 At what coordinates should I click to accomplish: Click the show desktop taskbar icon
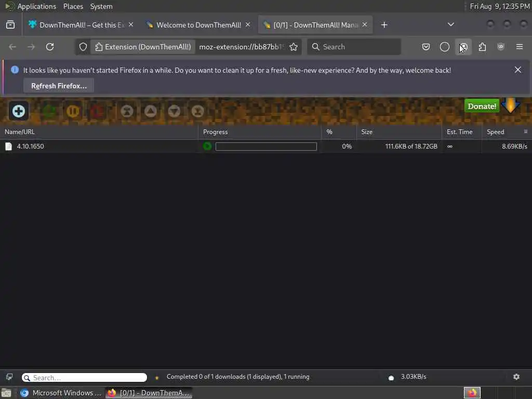[6, 393]
